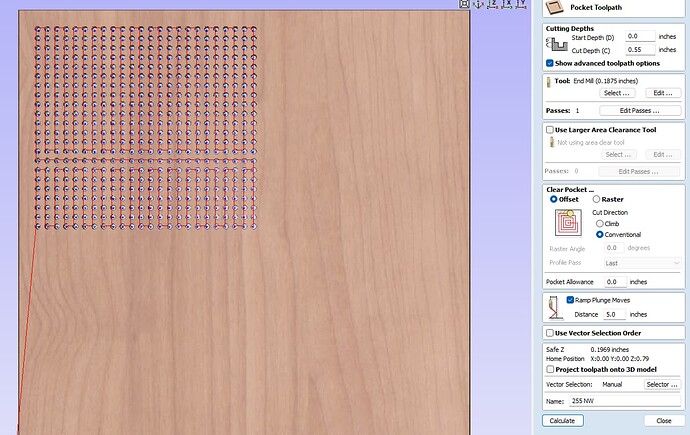The height and width of the screenshot is (435, 690).
Task: Click the offset pocket pattern preview
Action: [568, 222]
